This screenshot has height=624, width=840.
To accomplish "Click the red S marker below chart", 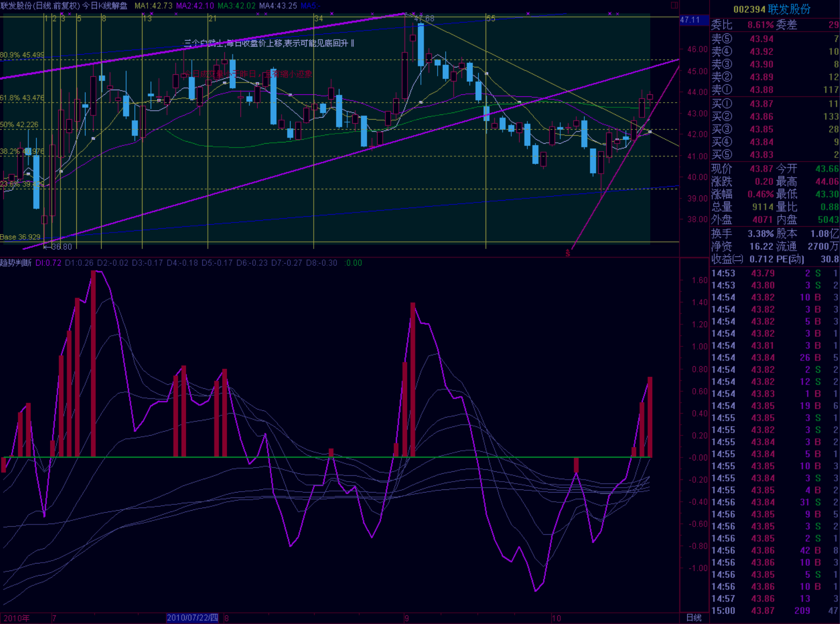I will 568,253.
